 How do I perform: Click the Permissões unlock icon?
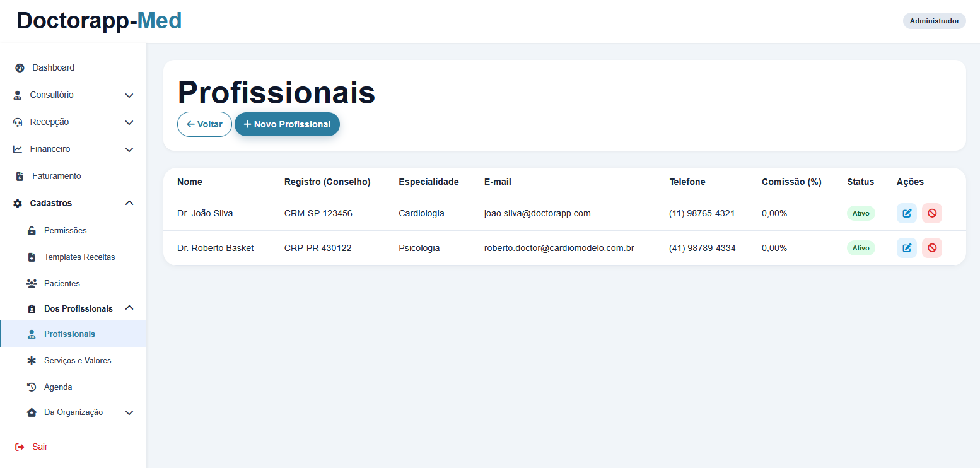(x=32, y=231)
